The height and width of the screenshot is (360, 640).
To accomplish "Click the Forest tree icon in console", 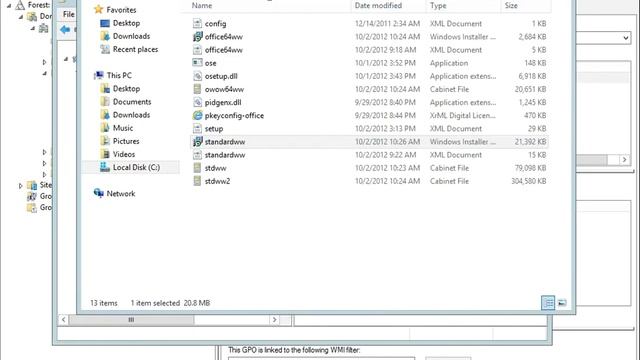I will click(x=20, y=5).
